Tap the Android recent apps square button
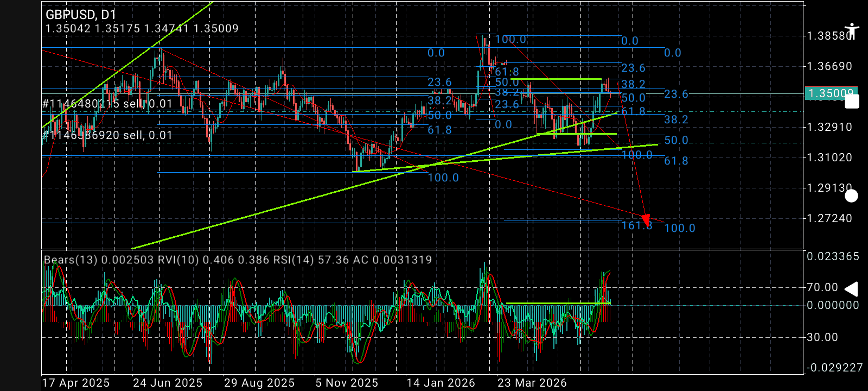This screenshot has height=391, width=868. pos(852,102)
